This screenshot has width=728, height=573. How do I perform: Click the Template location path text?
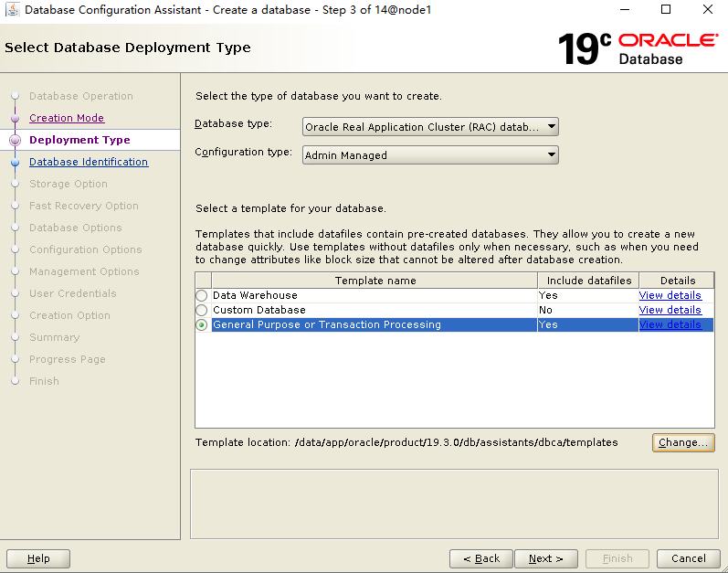(x=456, y=442)
